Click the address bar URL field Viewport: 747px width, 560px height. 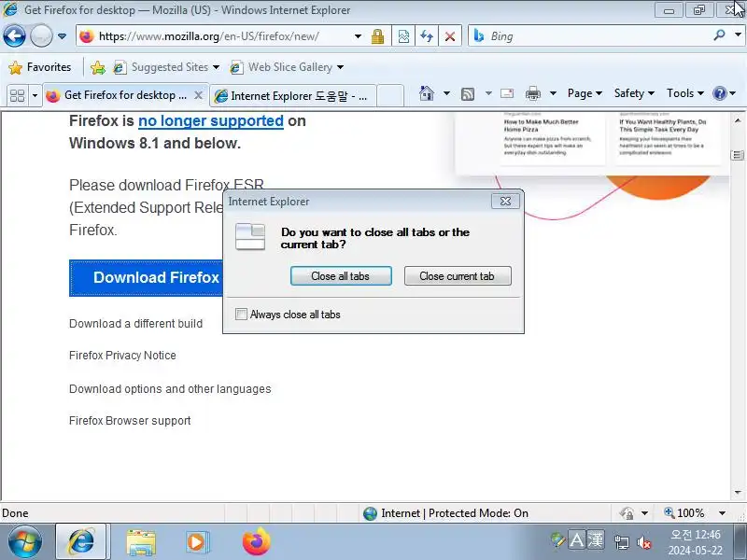(215, 36)
